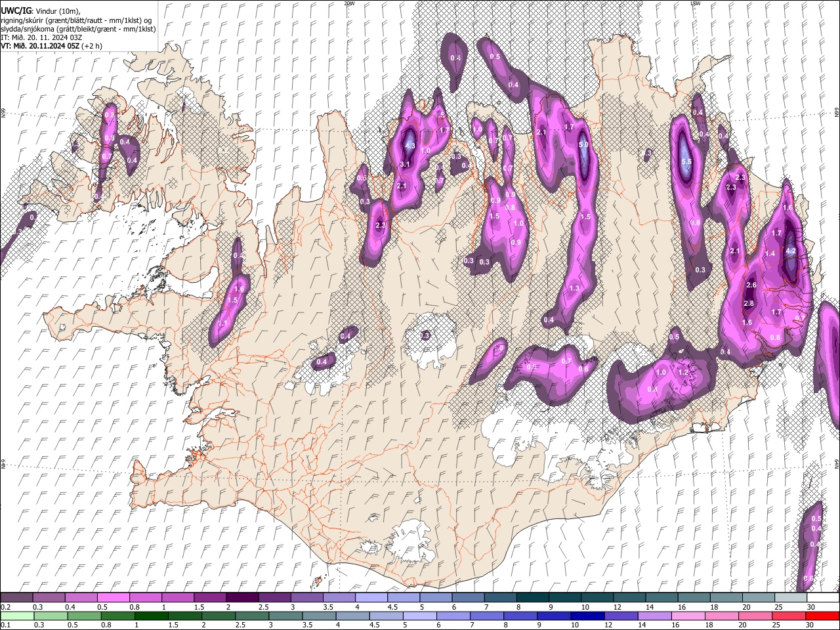Select the palest green 0.1–0.3 legend swatch
This screenshot has height=630, width=840.
[16, 616]
